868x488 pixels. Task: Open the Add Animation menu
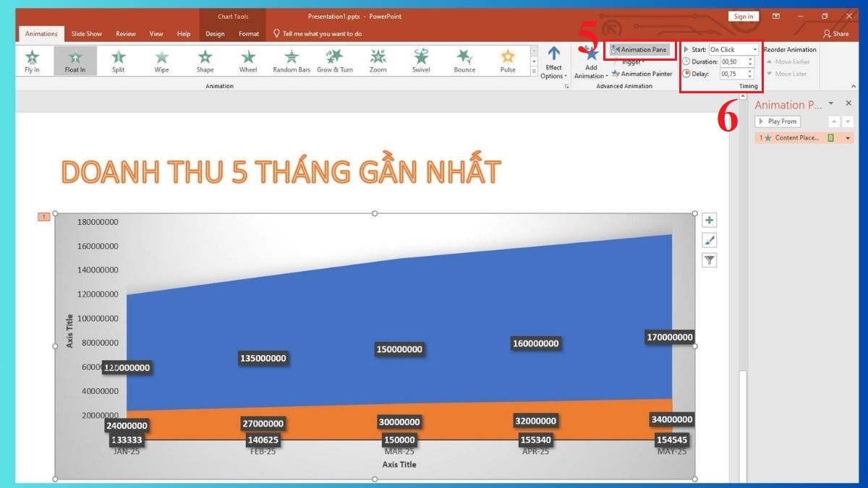pos(590,64)
